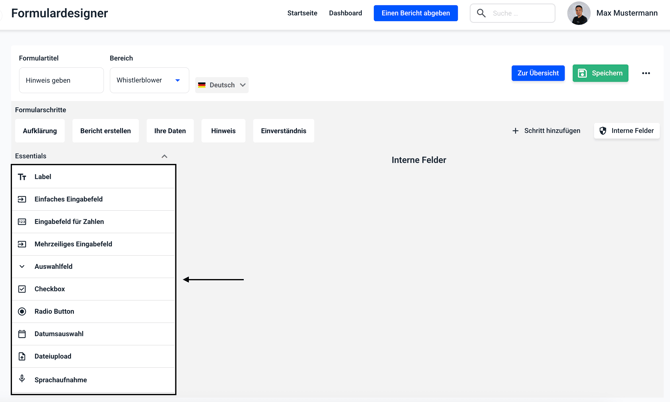Image resolution: width=670 pixels, height=402 pixels.
Task: Open Max Mustermann profile avatar
Action: point(578,13)
